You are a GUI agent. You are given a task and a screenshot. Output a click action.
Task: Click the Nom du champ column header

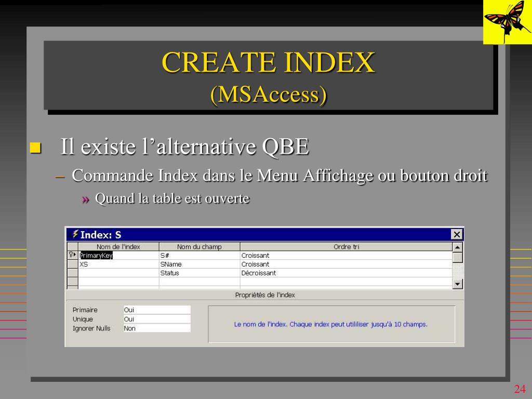pyautogui.click(x=199, y=247)
